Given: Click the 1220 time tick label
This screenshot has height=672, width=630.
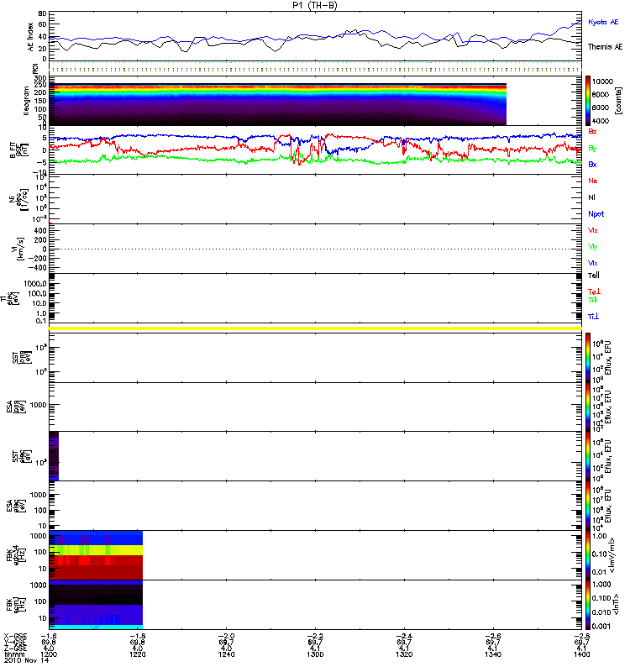Looking at the screenshot, I should pos(138,654).
